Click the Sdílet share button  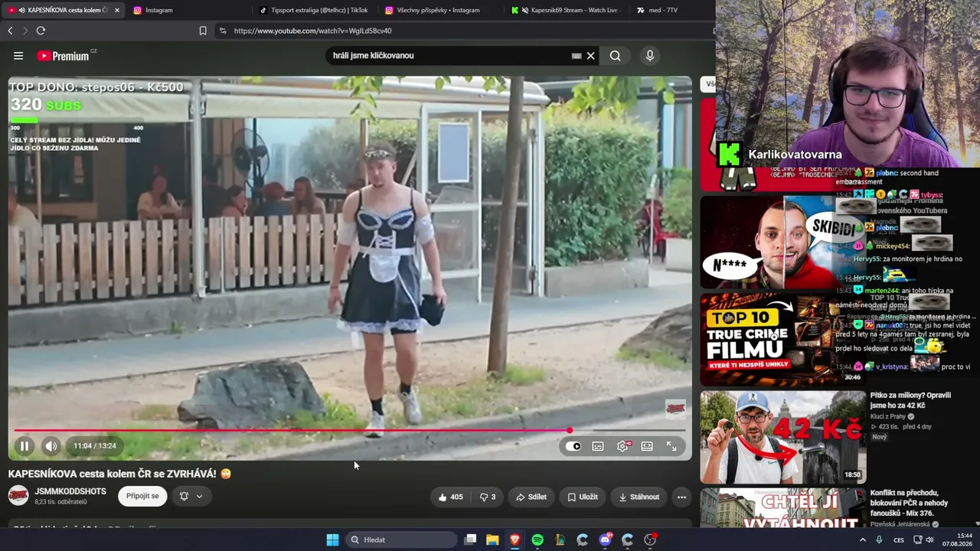point(531,497)
